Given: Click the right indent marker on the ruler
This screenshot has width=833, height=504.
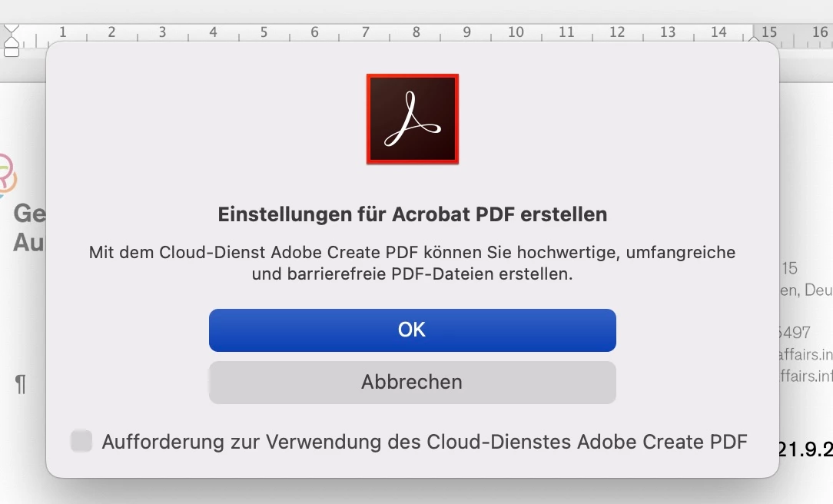Looking at the screenshot, I should [x=754, y=39].
